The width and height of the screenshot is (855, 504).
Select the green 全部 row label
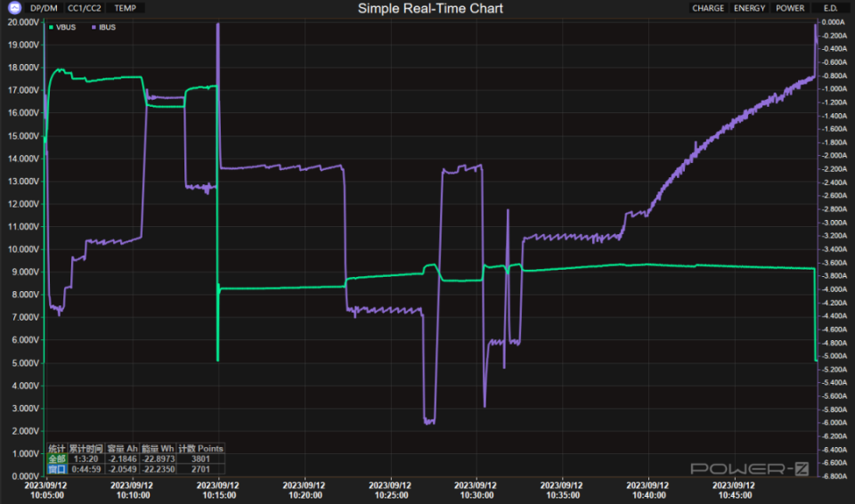point(57,459)
